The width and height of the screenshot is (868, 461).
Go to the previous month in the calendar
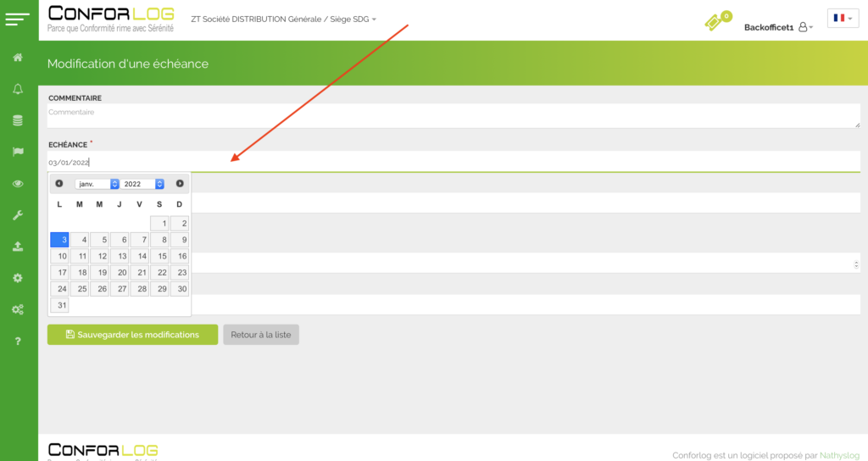[x=59, y=184]
